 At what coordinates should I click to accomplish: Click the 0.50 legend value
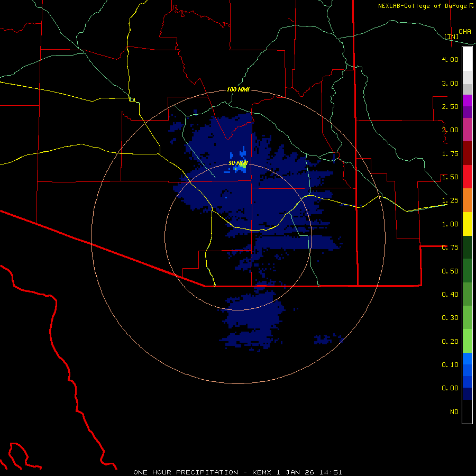[x=450, y=271]
